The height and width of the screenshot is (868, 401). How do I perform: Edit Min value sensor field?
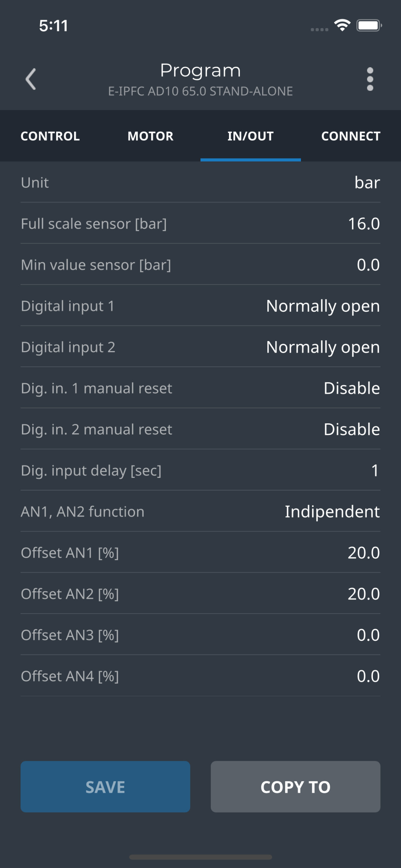(x=200, y=264)
